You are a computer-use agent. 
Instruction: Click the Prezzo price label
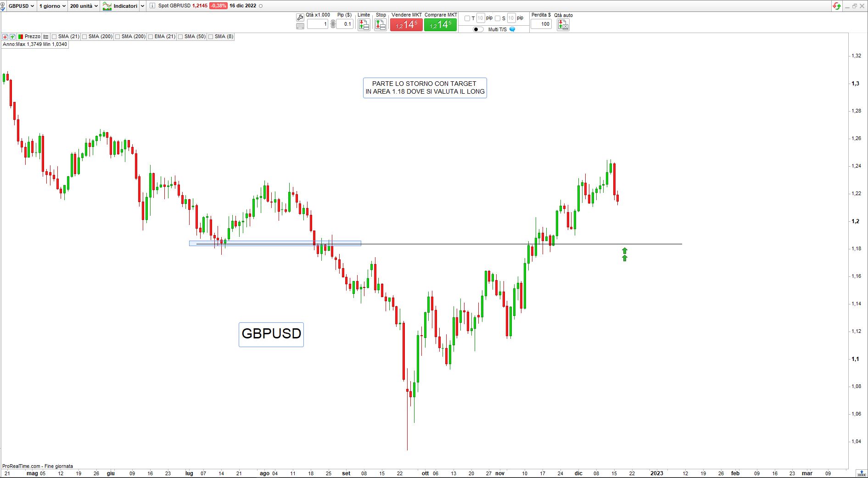pyautogui.click(x=33, y=37)
